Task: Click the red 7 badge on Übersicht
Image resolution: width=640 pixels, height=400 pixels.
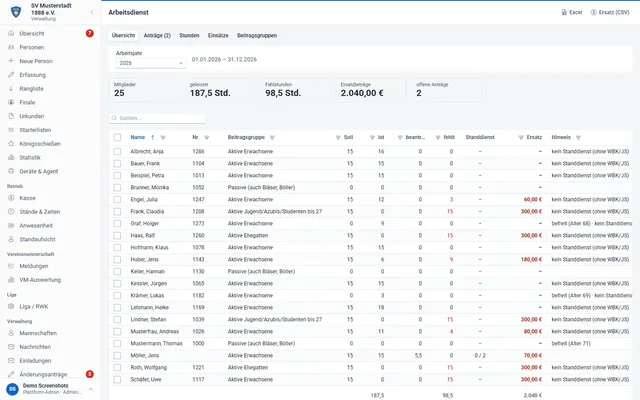Action: coord(89,33)
